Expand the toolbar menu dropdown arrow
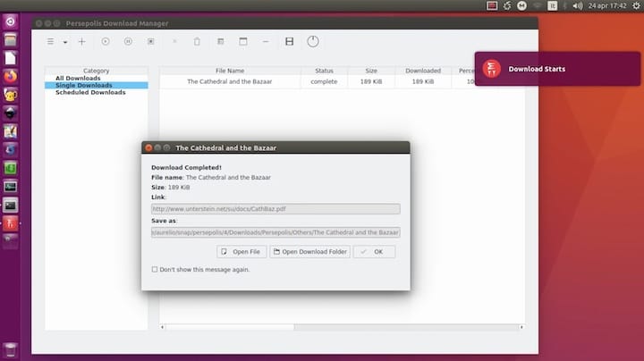 tap(65, 42)
